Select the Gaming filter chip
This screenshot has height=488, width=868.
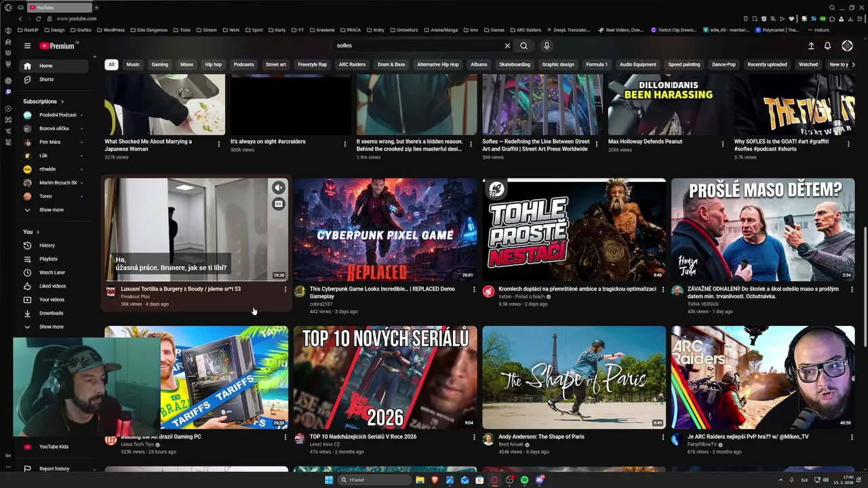coord(160,64)
